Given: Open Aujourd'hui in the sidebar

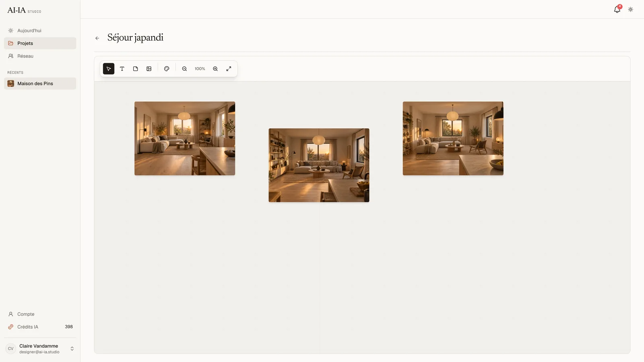Looking at the screenshot, I should [x=40, y=31].
